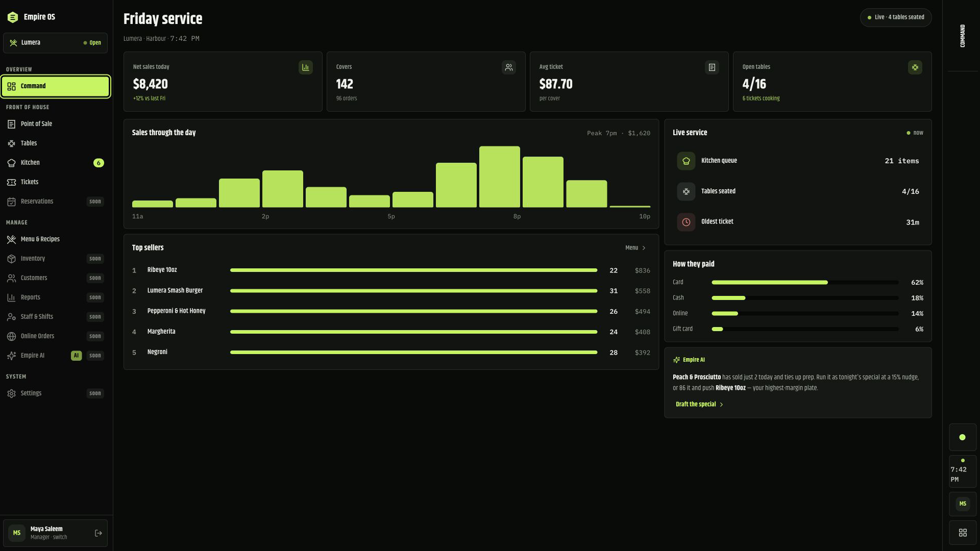Click the Pepperoni & Hot Honey row
980x551 pixels.
(x=391, y=311)
